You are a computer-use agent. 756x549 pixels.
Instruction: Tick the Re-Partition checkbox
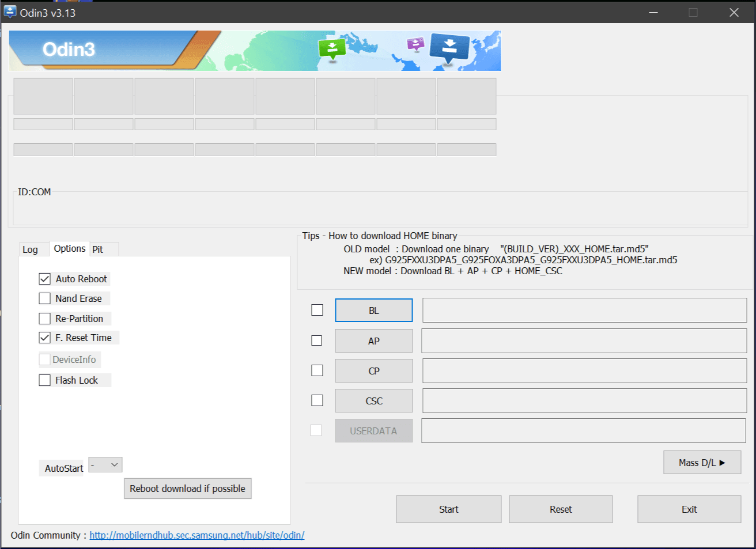coord(44,319)
